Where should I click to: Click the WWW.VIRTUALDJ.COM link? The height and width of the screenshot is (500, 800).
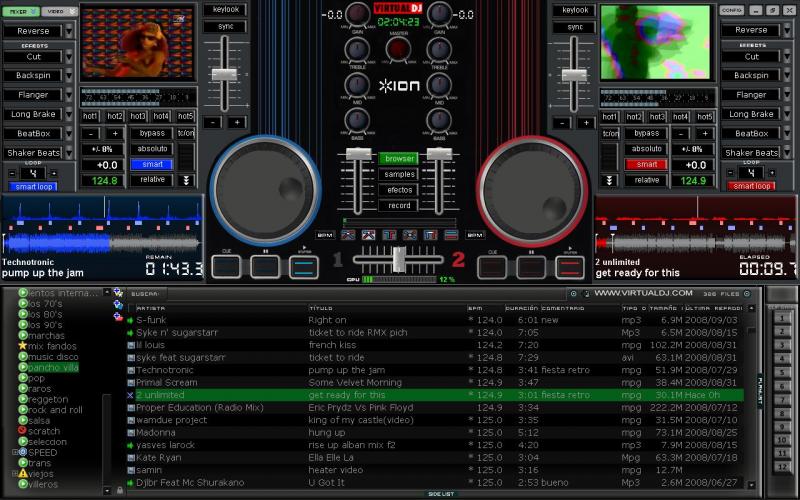643,293
